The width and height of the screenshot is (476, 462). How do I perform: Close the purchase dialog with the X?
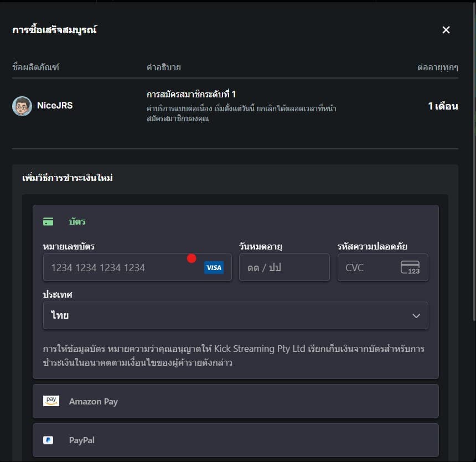446,30
